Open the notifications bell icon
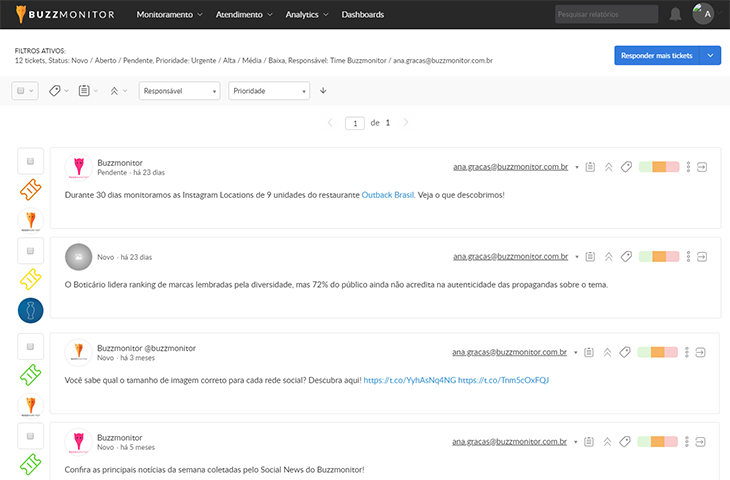Viewport: 730px width, 480px height. [x=676, y=14]
